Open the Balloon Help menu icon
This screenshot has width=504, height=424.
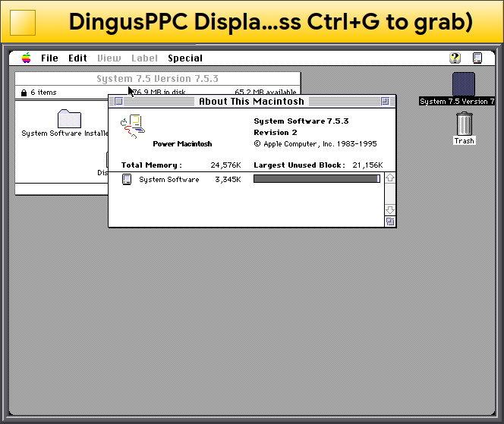click(455, 58)
